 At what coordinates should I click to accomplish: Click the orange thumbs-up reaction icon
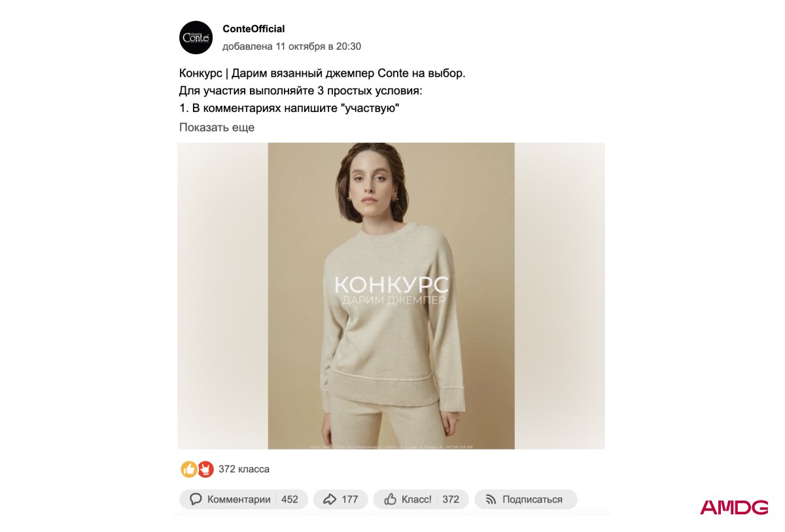pos(189,469)
